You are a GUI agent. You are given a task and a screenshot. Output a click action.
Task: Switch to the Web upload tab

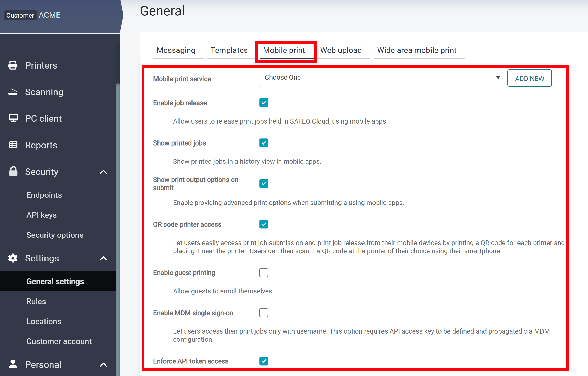(x=341, y=50)
